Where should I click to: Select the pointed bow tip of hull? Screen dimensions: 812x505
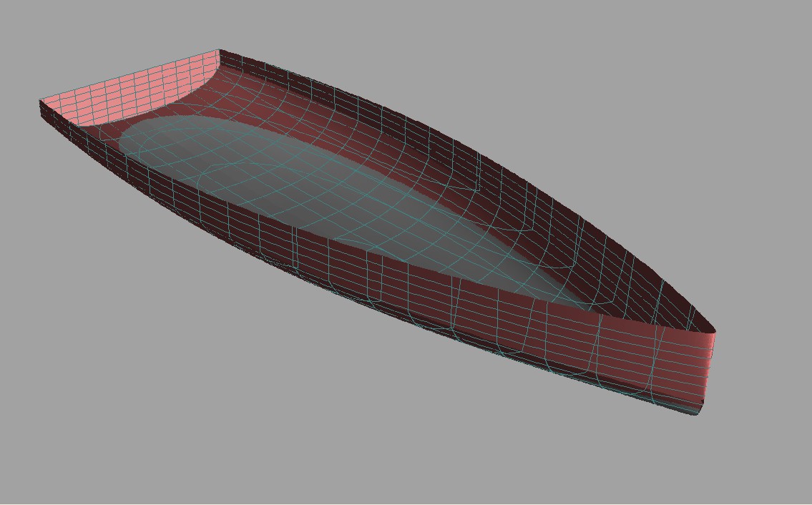[x=715, y=332]
